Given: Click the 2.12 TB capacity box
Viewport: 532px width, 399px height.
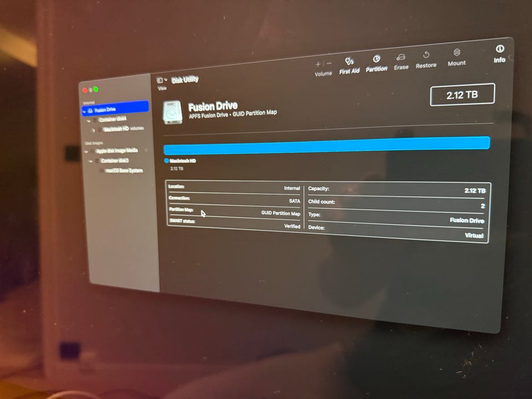Looking at the screenshot, I should pyautogui.click(x=462, y=95).
